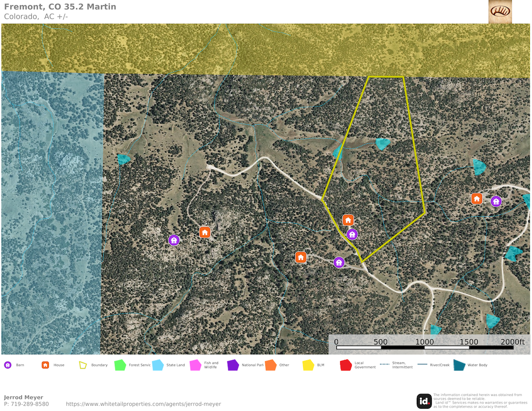Select the light blue State Land swatch

click(157, 365)
